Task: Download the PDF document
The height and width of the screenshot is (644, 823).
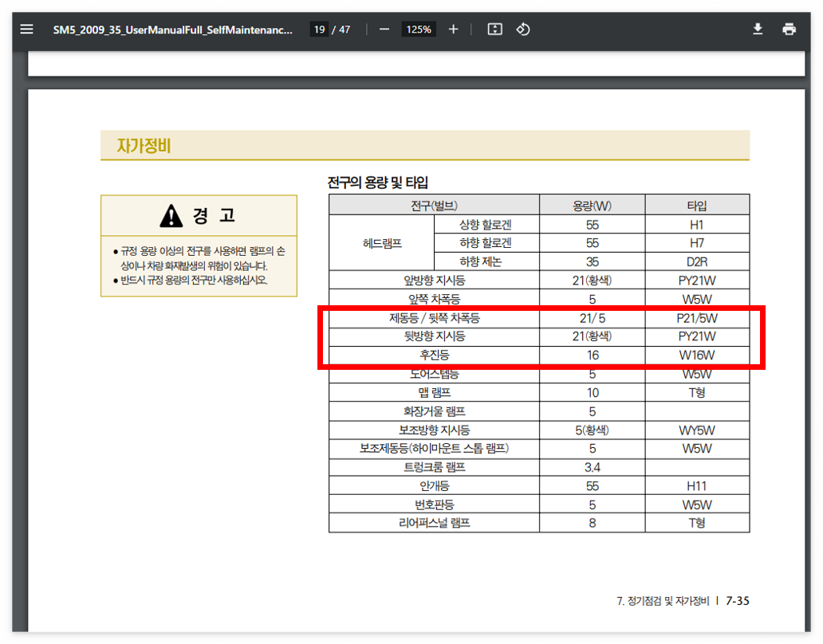Action: [756, 29]
